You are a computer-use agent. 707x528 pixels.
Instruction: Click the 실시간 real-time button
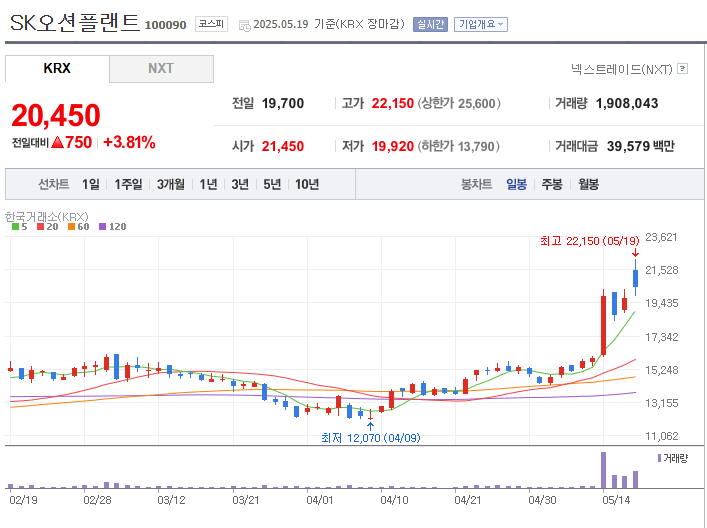point(430,24)
